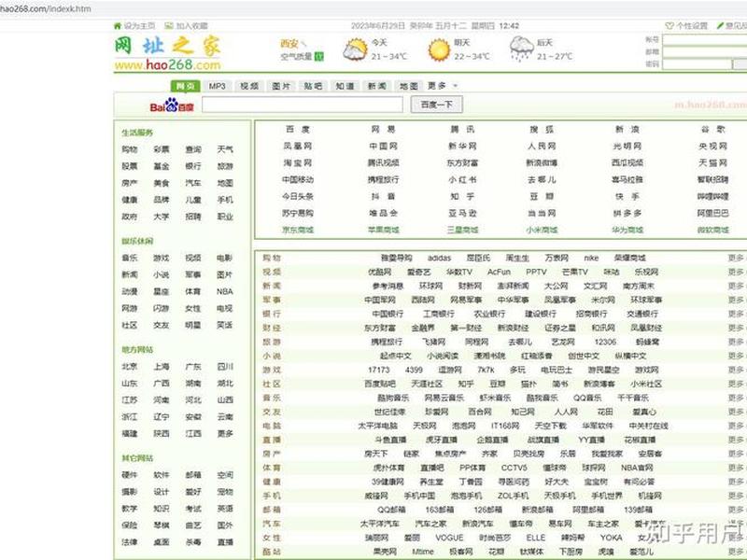The width and height of the screenshot is (747, 560).
Task: Expand the 更多 search options dropdown
Action: pyautogui.click(x=443, y=86)
